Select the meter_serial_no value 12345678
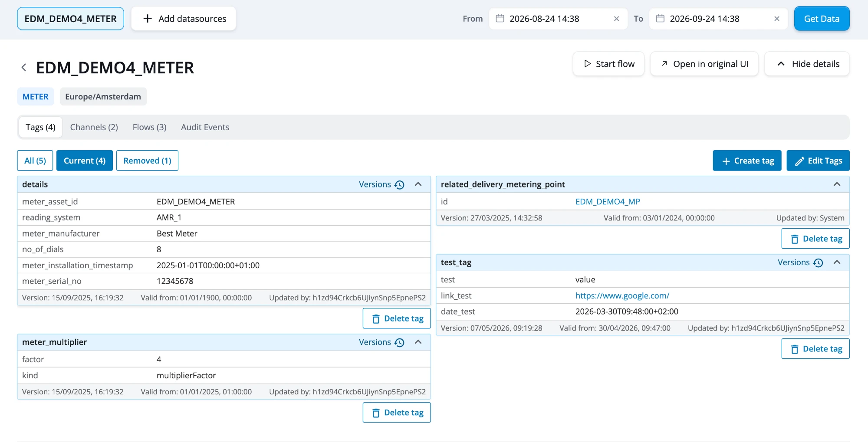Viewport: 868px width, 446px height. click(x=175, y=281)
